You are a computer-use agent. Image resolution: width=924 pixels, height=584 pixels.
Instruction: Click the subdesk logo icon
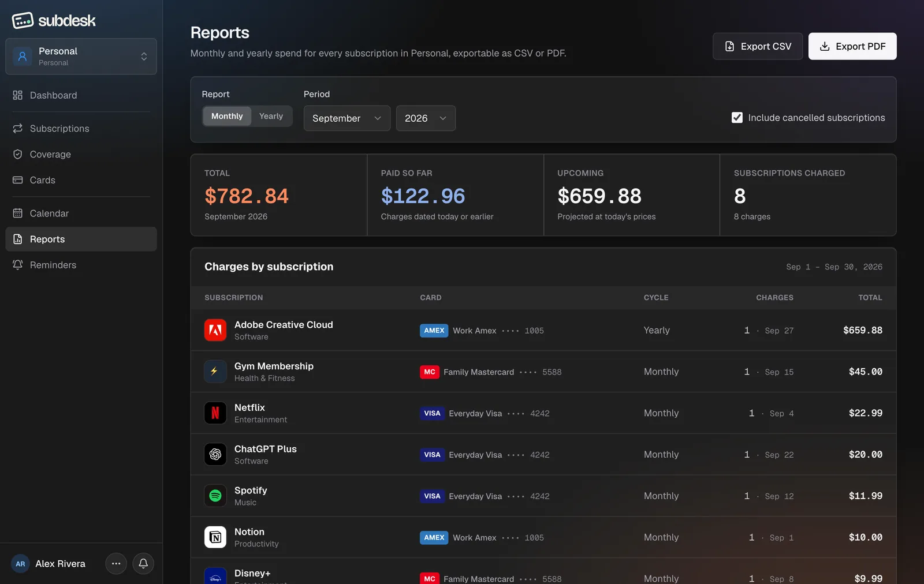pos(23,20)
